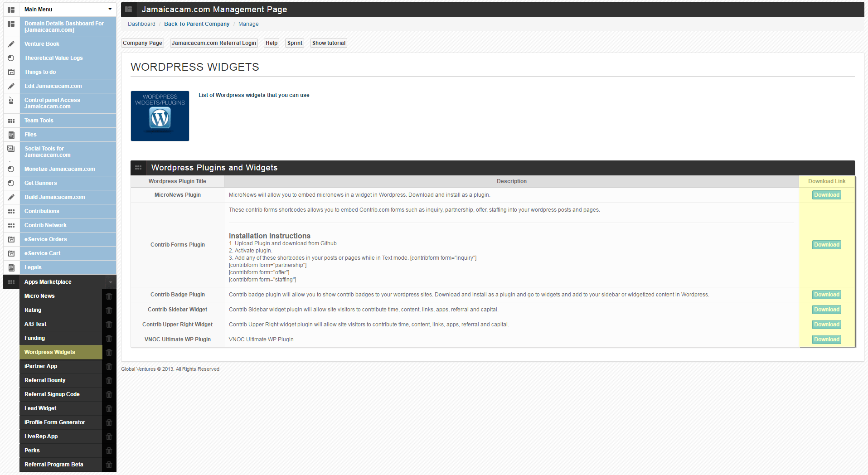The image size is (868, 475).
Task: Click the Sprint button
Action: (x=295, y=43)
